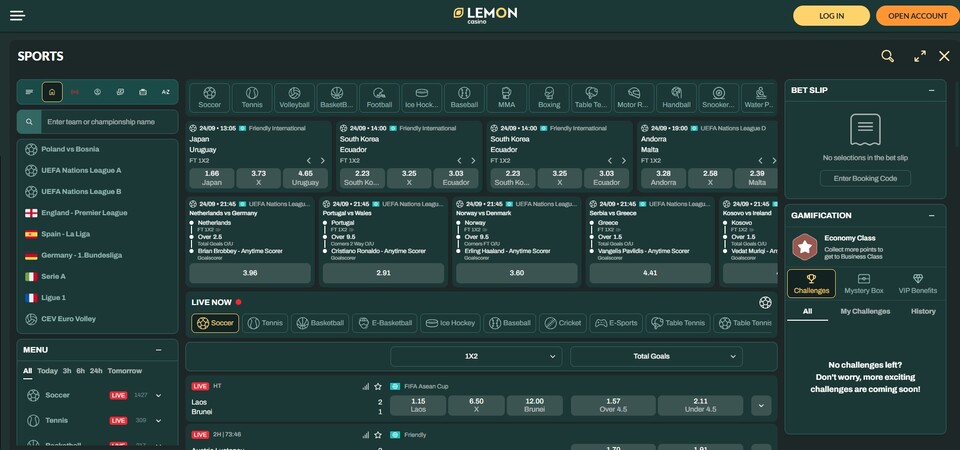This screenshot has height=450, width=960.
Task: Filter live events by Basketball
Action: (x=320, y=323)
